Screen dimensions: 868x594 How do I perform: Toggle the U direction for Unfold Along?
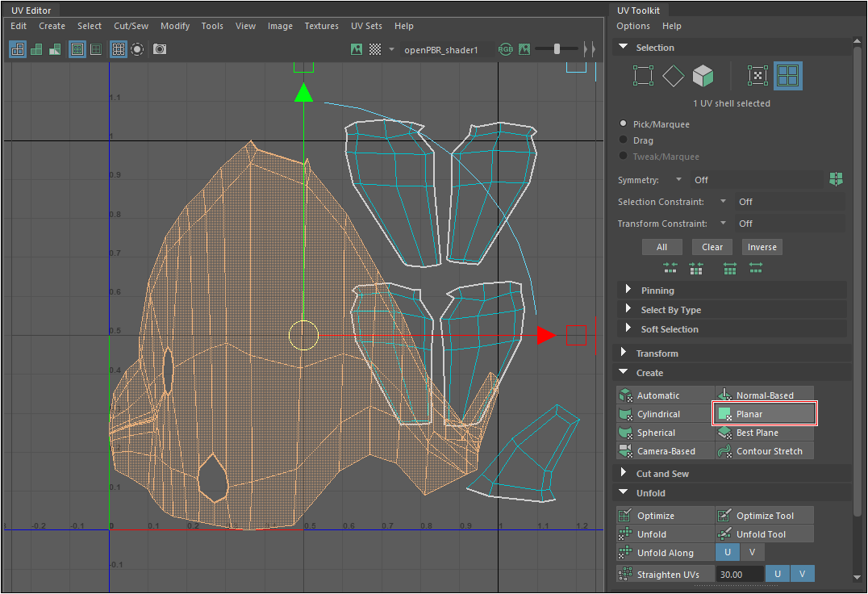tap(727, 553)
